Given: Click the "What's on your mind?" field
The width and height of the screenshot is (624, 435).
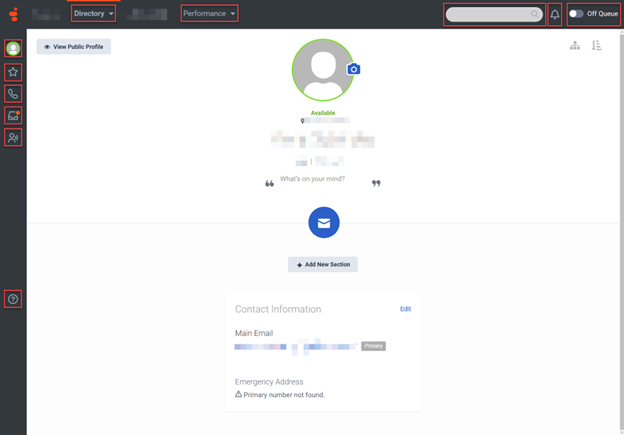Looking at the screenshot, I should tap(312, 180).
